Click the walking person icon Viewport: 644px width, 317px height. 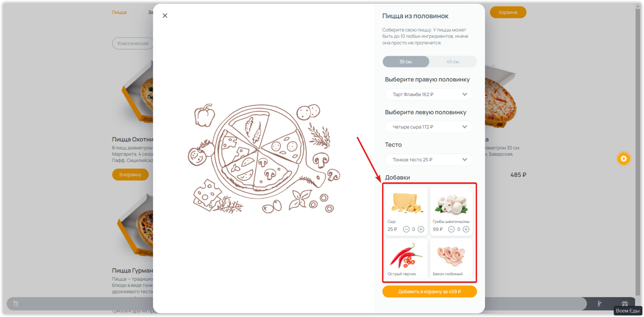coord(599,304)
